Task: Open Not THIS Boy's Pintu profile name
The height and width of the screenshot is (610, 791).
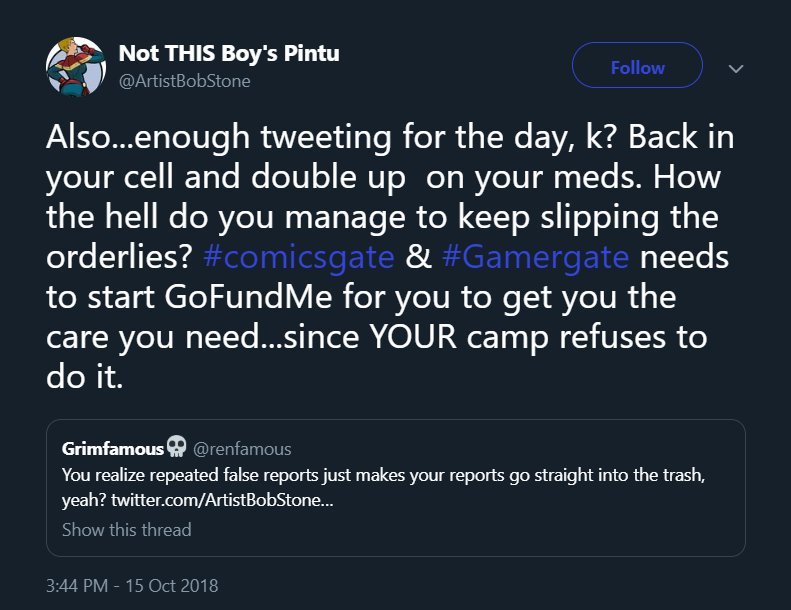Action: (229, 54)
